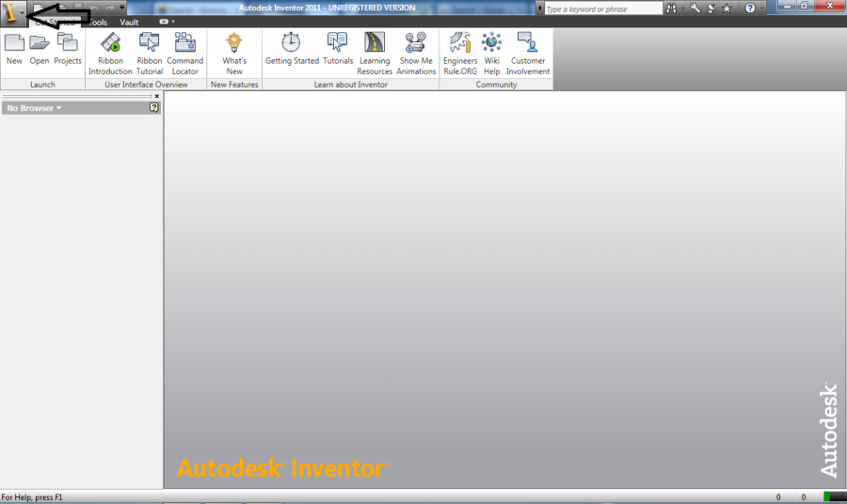Screen dimensions: 847x504
Task: Open Customer Involvement program
Action: 528,42
